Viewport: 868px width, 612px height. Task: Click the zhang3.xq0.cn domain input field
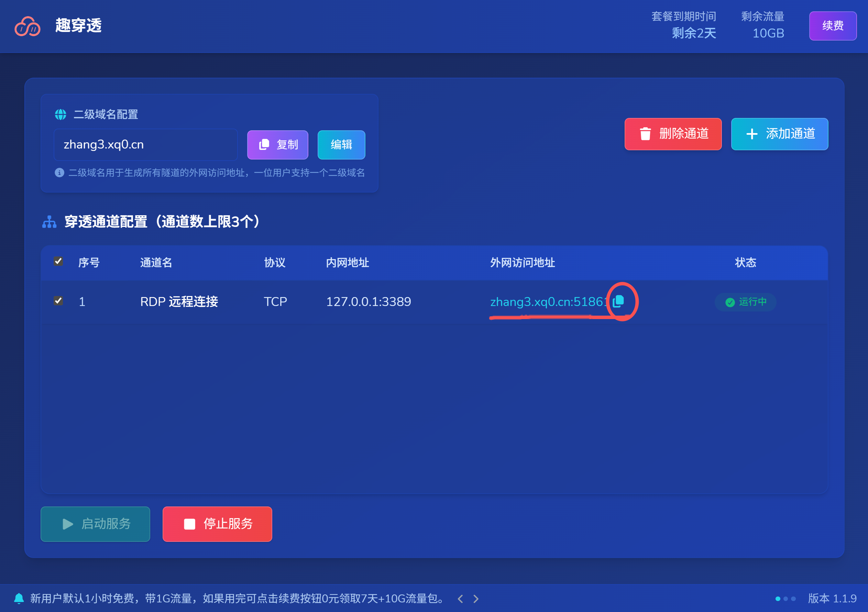click(x=145, y=145)
